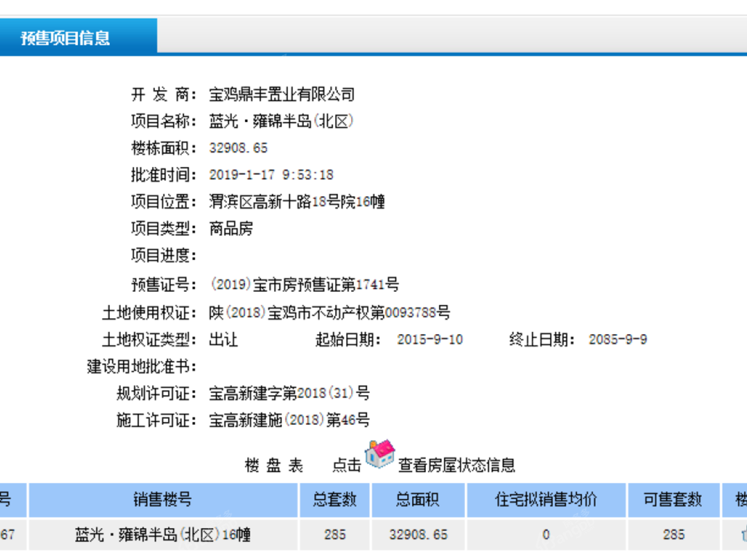This screenshot has width=747, height=560.
Task: Click the 点击 label before house icon
Action: point(347,465)
